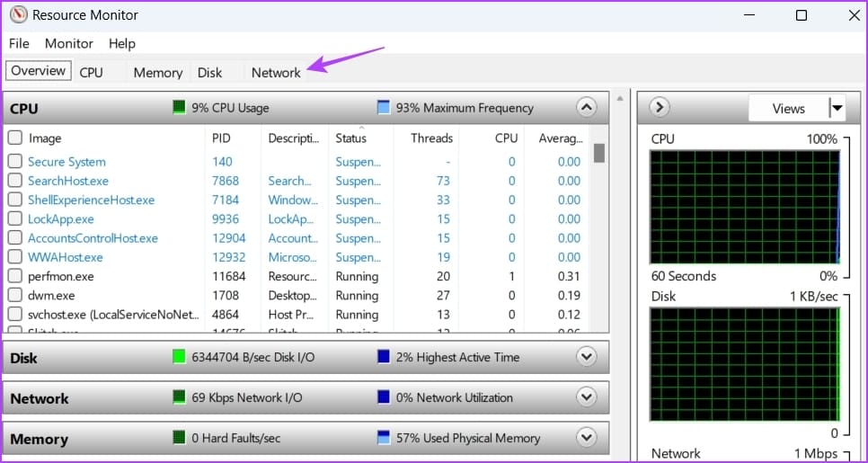Screen dimensions: 868x463
Task: Click the Used Physical Memory indicator square
Action: coord(383,438)
